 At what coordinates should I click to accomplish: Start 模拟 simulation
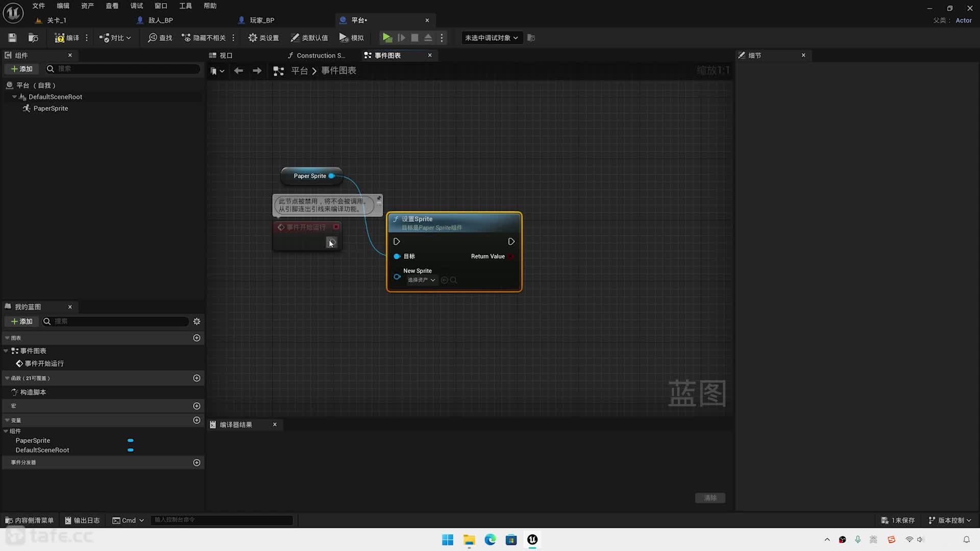tap(352, 38)
